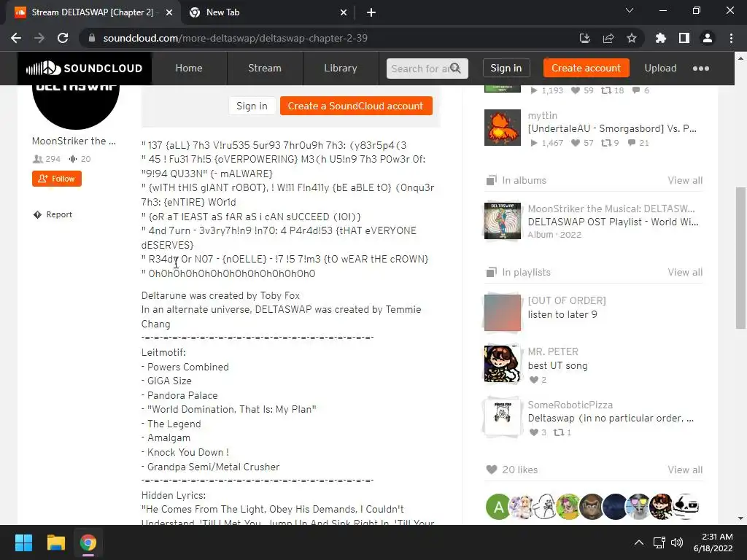View all 20 likes
Screen dimensions: 747x560
(685, 470)
